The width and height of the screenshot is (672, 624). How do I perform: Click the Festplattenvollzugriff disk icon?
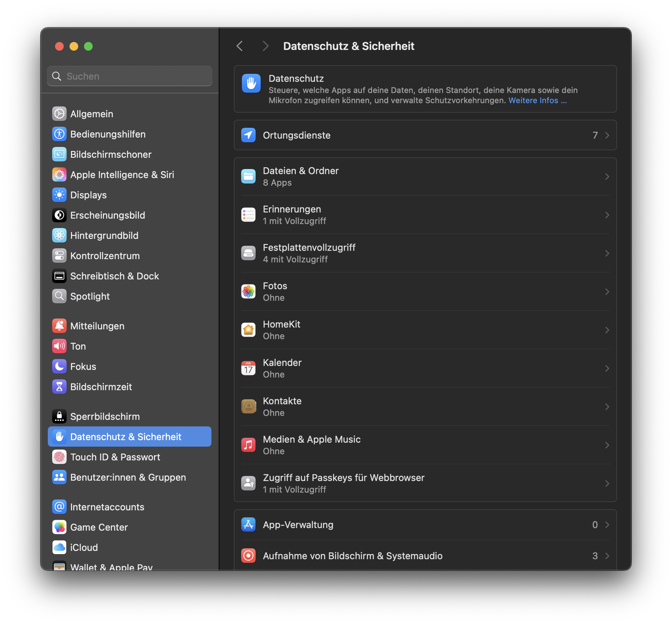[x=248, y=253]
